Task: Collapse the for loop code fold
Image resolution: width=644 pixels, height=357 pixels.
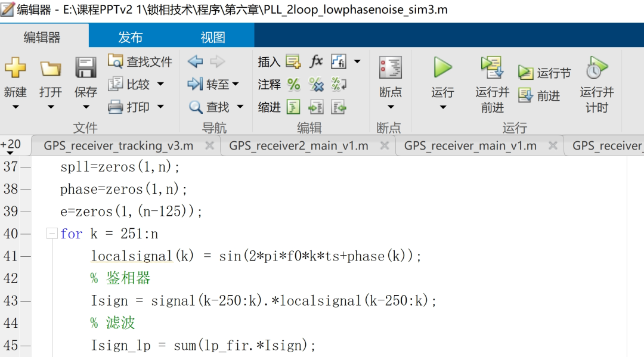Action: pyautogui.click(x=52, y=234)
